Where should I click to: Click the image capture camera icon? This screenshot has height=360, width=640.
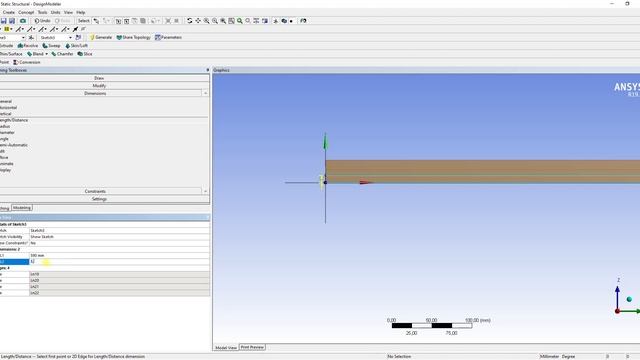(23, 21)
